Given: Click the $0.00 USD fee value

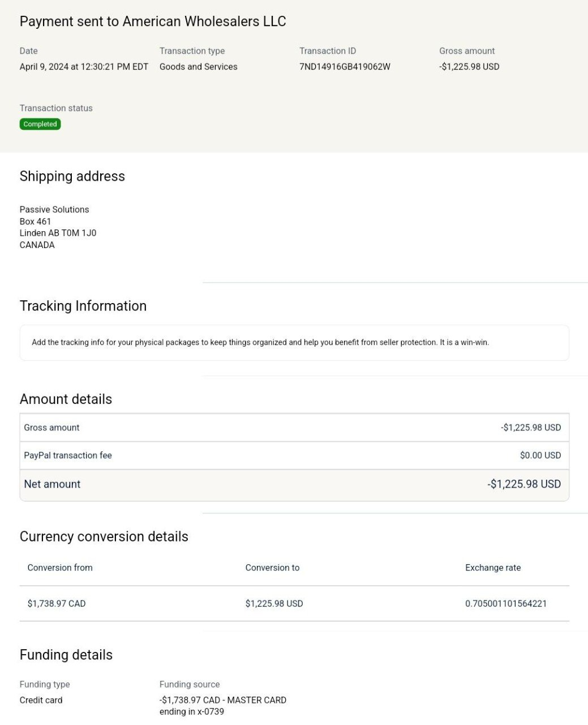Looking at the screenshot, I should click(540, 455).
